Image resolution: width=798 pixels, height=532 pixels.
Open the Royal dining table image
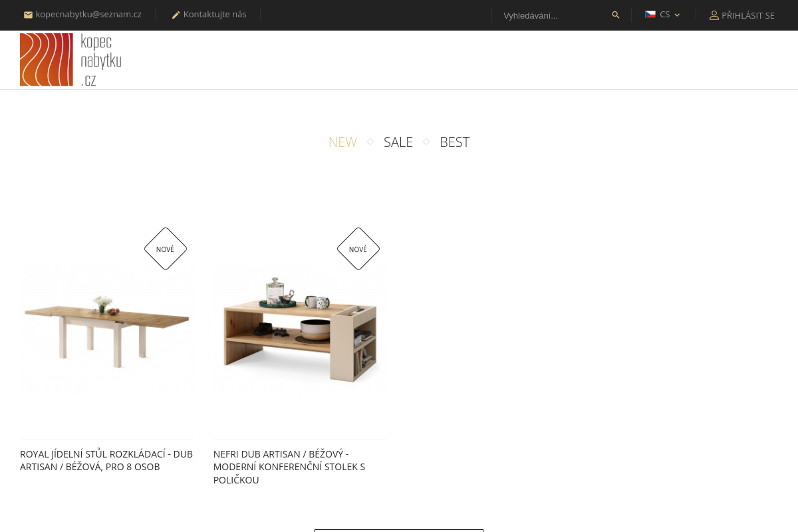(106, 329)
